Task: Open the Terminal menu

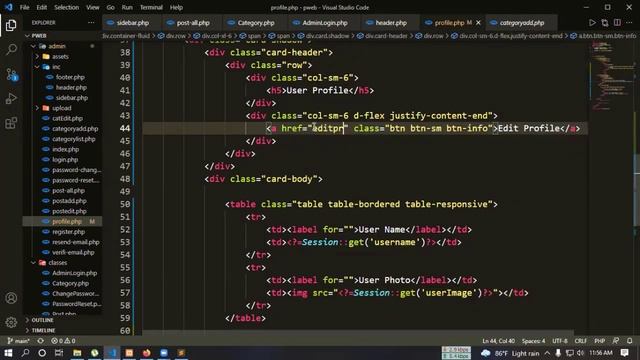Action: (151, 7)
